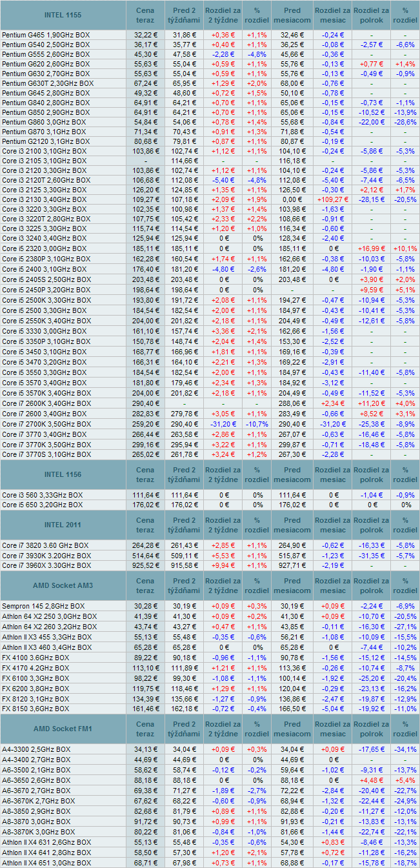Screen dimensions: 420x868
Task: Select Athlon 64 X2 260 3,2GHz BOX
Action: coord(49,626)
